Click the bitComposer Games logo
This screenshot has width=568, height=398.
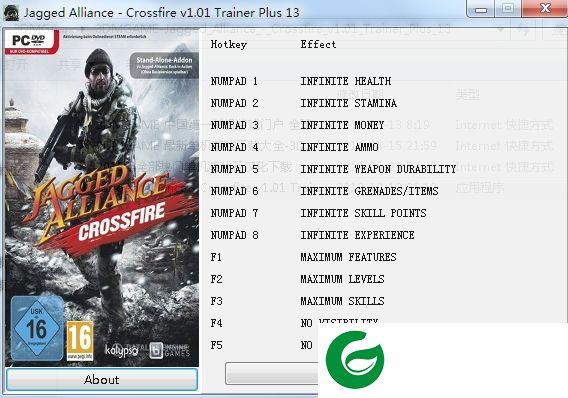170,350
